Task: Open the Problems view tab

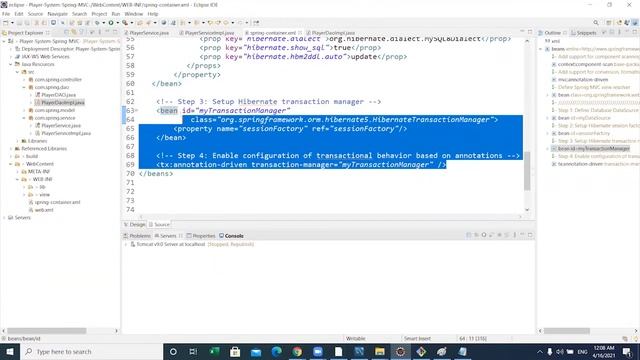Action: 137,236
